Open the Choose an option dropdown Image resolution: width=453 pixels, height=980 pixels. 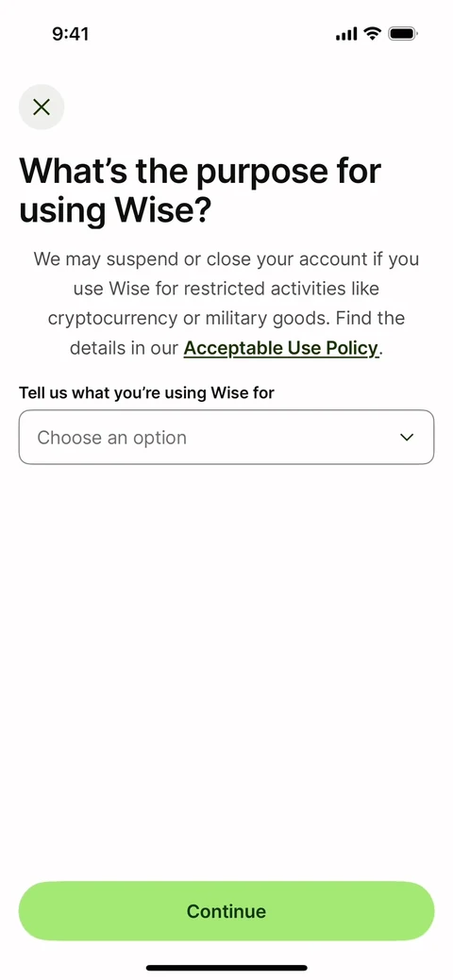coord(226,438)
